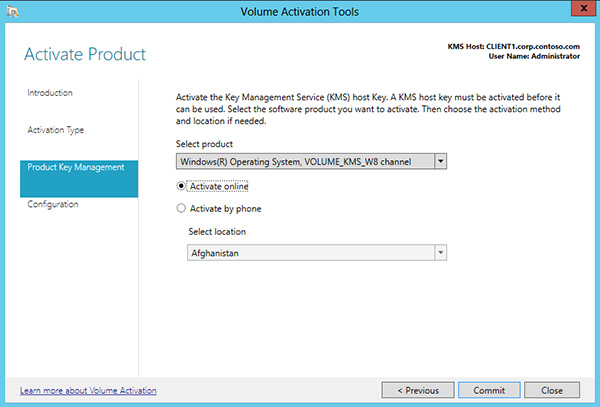Expand the Select product dropdown arrow
Screen dimensions: 600x407
441,160
